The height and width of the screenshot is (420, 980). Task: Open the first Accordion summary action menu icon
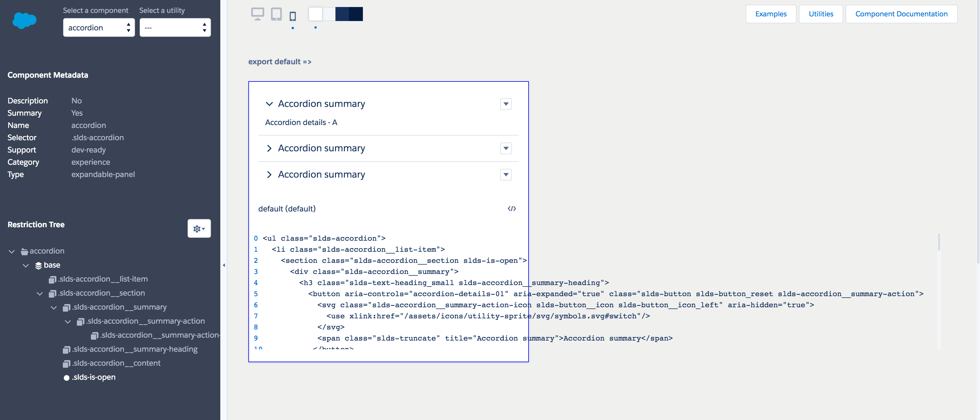coord(505,104)
